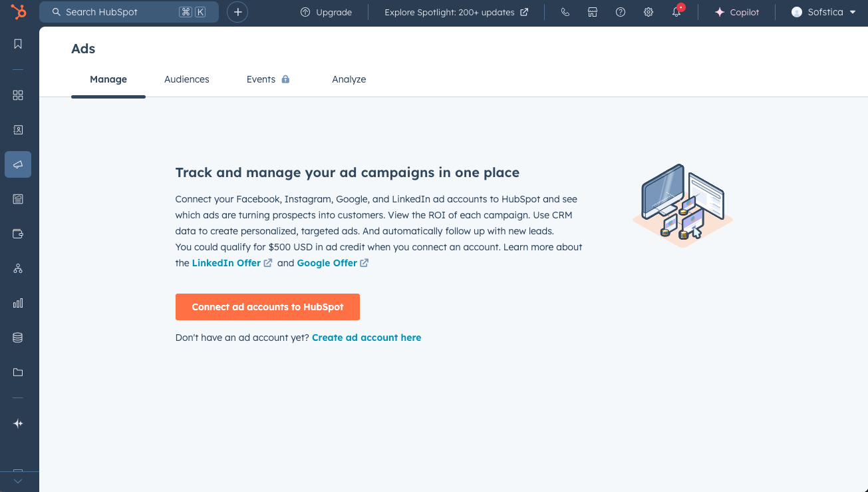Open the Help question mark icon
Viewport: 868px width, 492px height.
(621, 12)
